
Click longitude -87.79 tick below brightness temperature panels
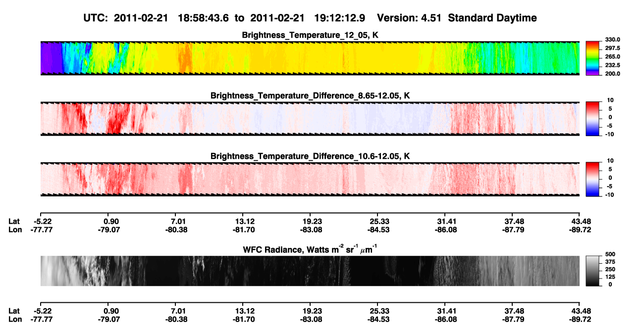(513, 230)
